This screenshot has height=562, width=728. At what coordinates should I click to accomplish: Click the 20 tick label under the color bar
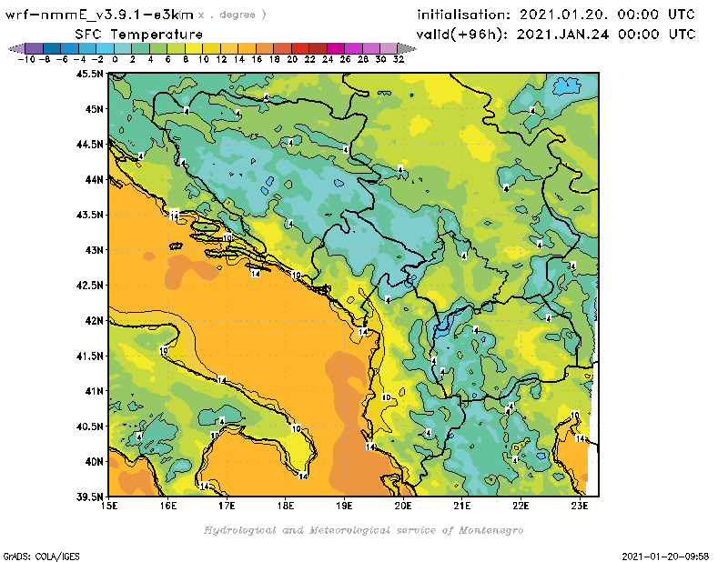point(292,60)
